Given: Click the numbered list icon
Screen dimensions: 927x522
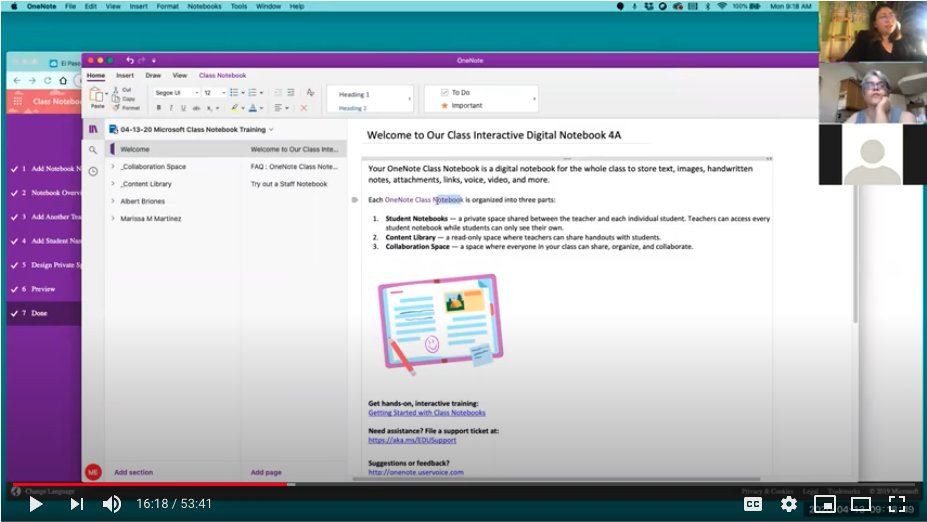Looking at the screenshot, I should (252, 92).
